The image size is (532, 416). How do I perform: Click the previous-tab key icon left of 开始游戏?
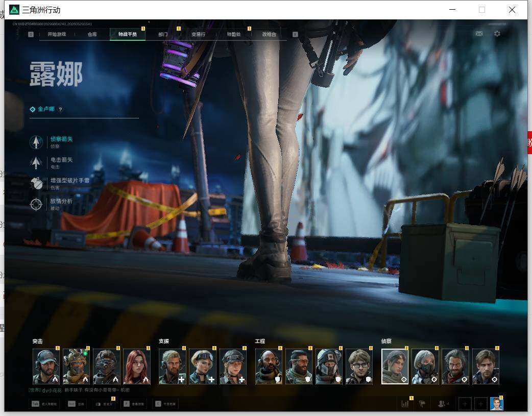coord(31,34)
